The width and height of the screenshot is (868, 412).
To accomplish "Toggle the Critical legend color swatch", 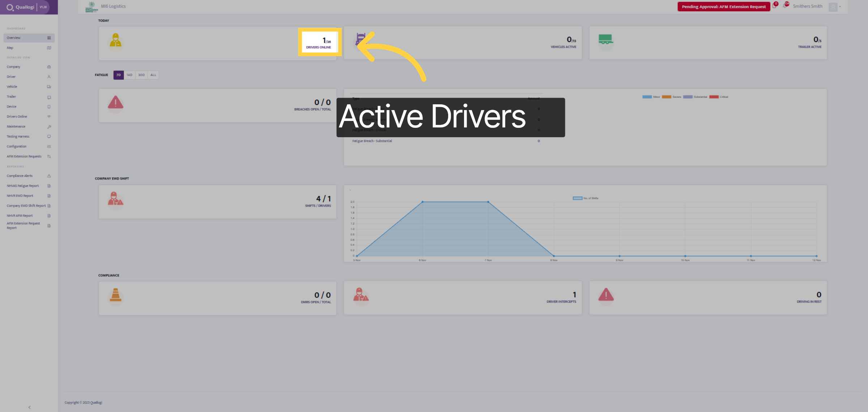I will pyautogui.click(x=714, y=97).
